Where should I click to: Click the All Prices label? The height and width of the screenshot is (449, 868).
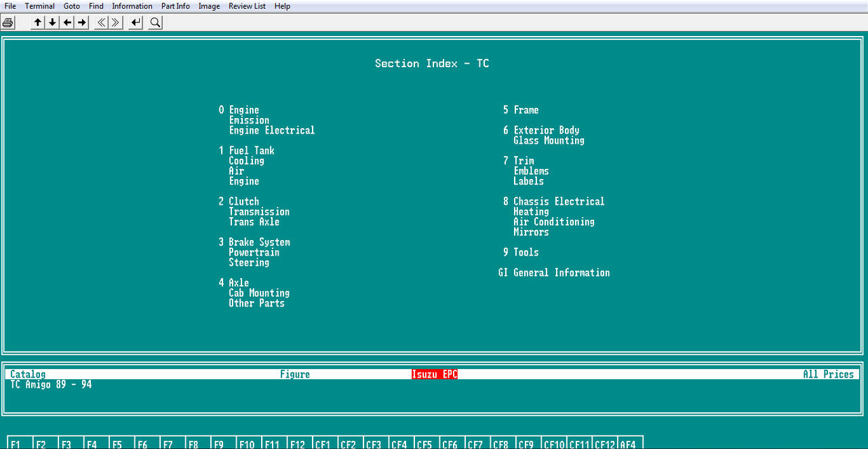point(829,374)
